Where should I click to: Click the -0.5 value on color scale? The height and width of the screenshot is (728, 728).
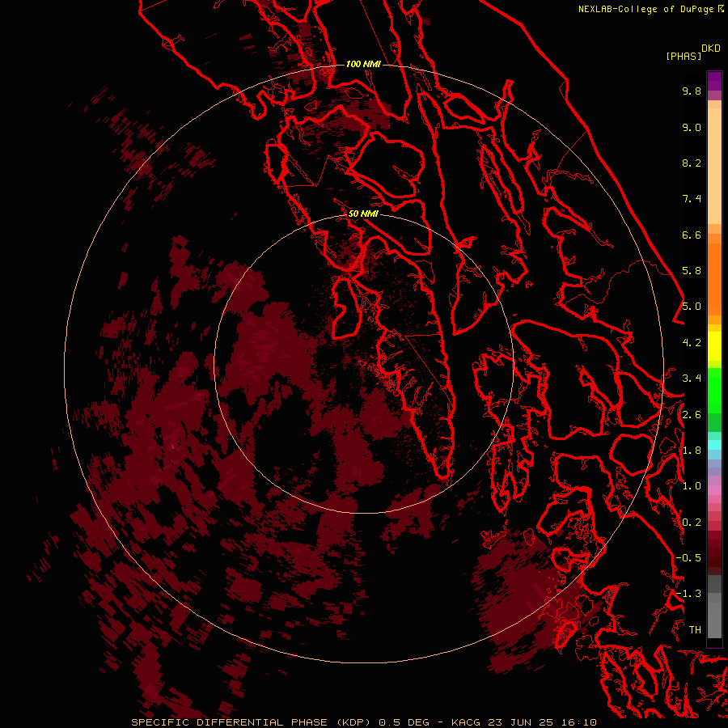688,558
